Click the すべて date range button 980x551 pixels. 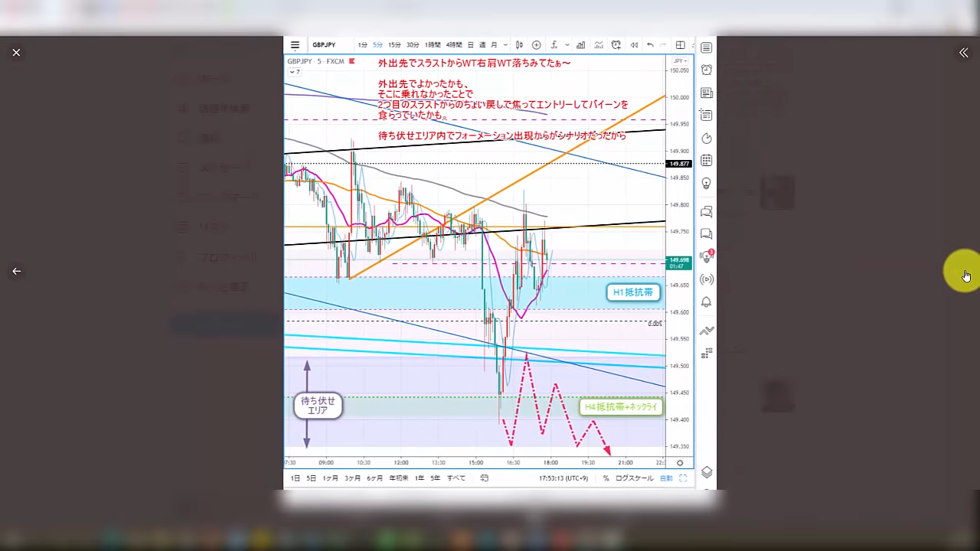pos(456,478)
